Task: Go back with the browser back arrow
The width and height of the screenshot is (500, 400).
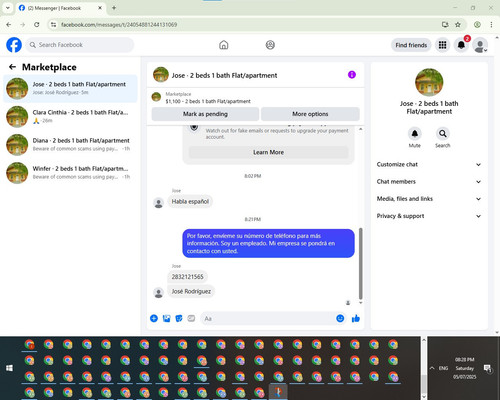Action: tap(9, 24)
